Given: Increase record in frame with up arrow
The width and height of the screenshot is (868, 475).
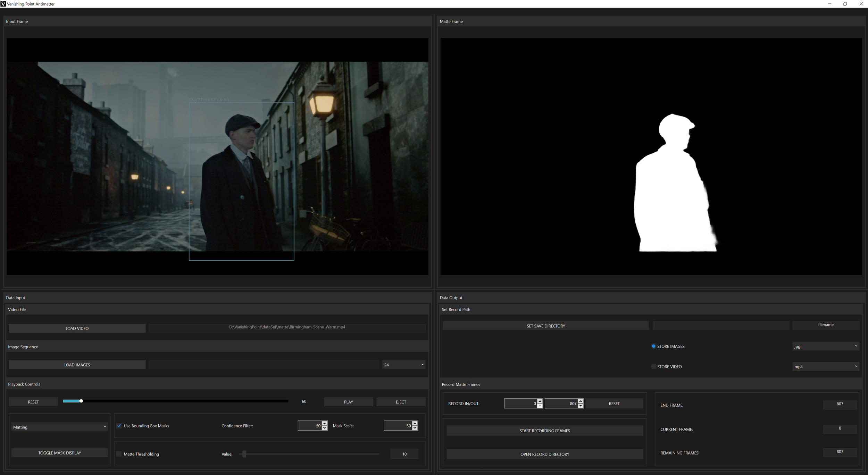Looking at the screenshot, I should point(540,401).
